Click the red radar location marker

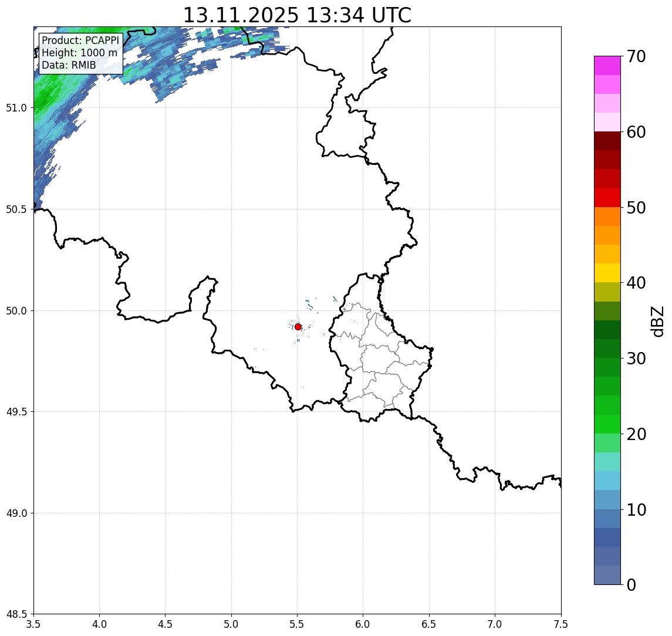coord(298,327)
